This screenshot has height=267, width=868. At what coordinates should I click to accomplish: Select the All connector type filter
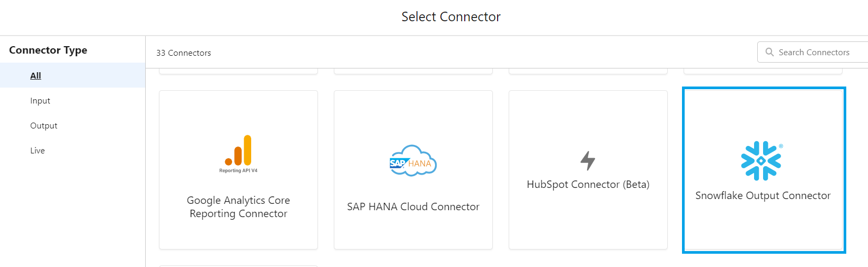(36, 75)
